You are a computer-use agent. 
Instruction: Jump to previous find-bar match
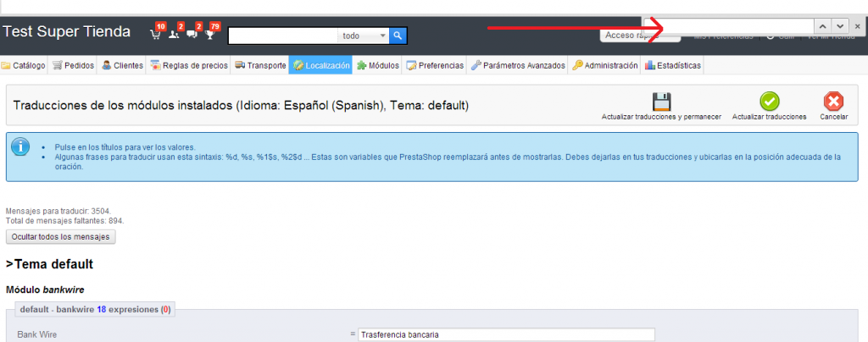tap(822, 26)
